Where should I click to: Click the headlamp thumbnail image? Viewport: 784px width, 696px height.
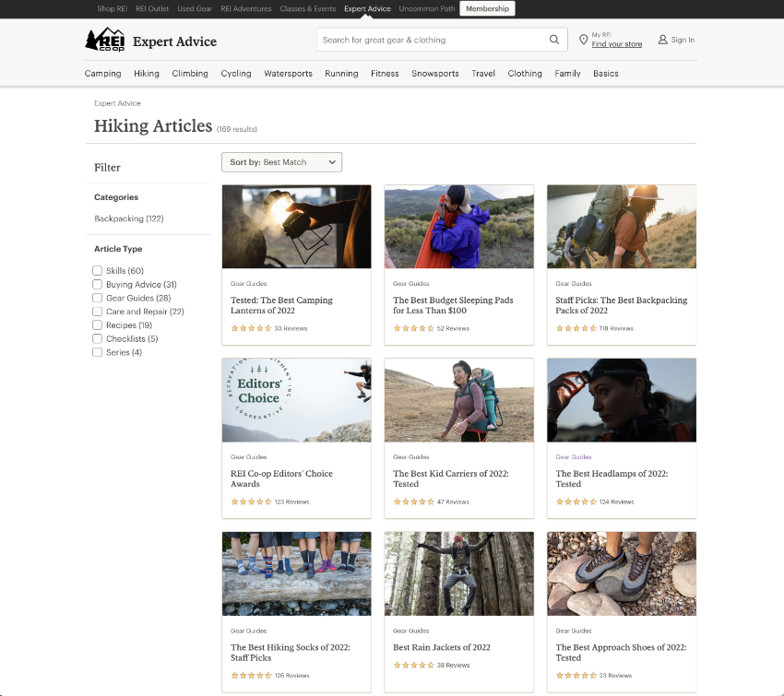pyautogui.click(x=622, y=400)
